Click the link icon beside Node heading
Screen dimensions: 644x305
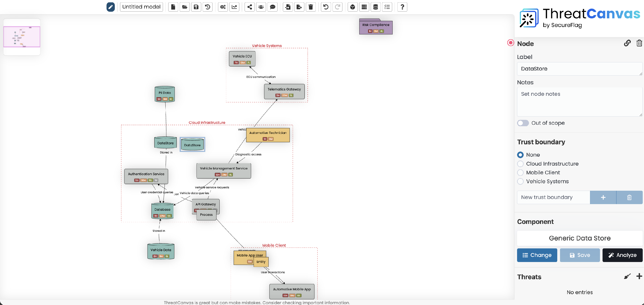(x=627, y=43)
